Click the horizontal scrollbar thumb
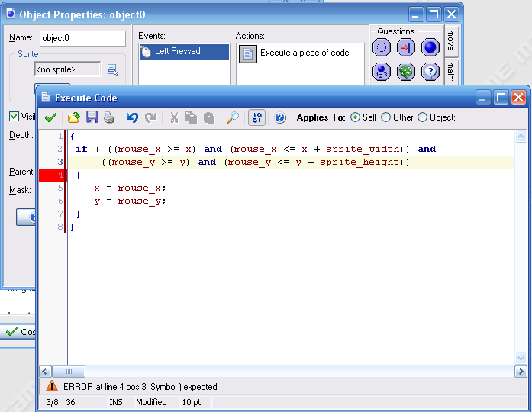The image size is (532, 412). [69, 372]
